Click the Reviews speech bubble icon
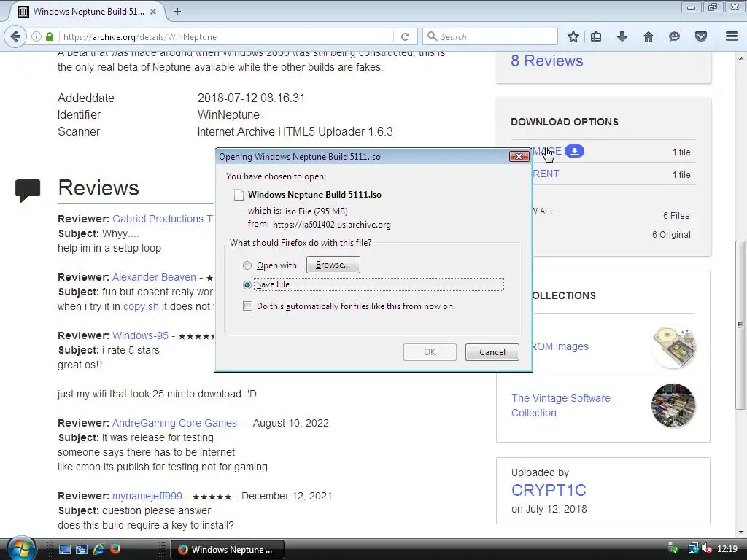 tap(28, 190)
